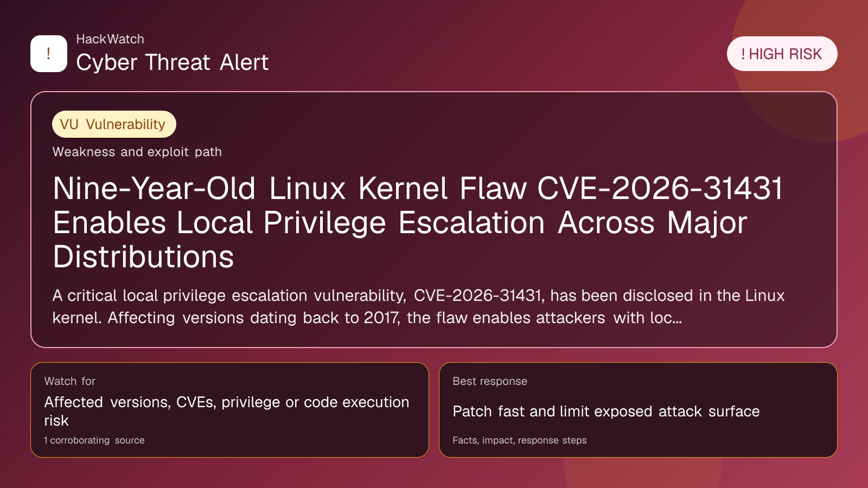Click the HIGH RISK severity badge
This screenshot has width=868, height=488.
pos(782,54)
